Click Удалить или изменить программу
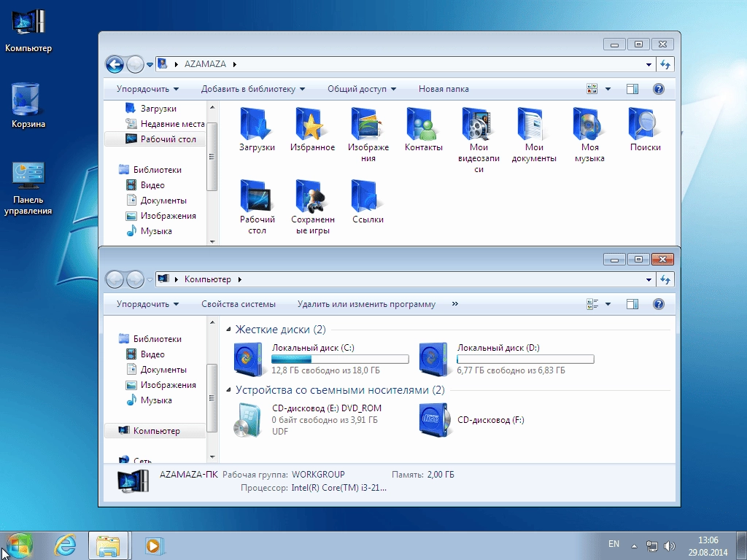The image size is (747, 560). [x=366, y=304]
